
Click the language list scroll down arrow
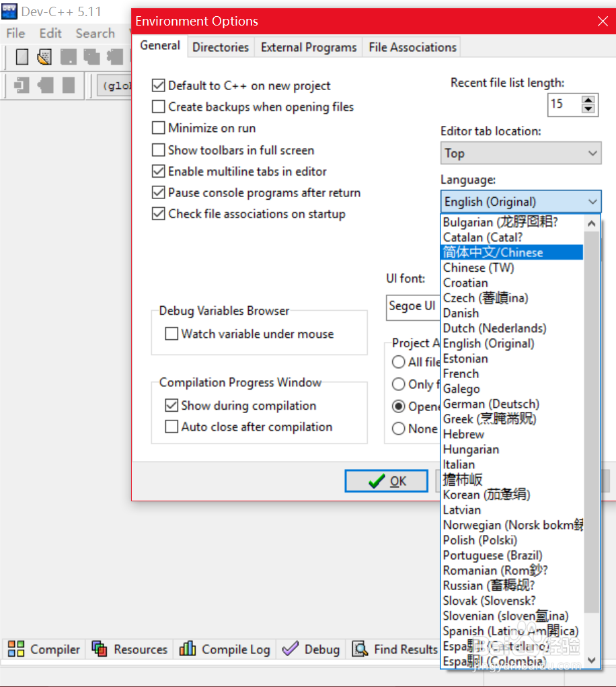[592, 660]
